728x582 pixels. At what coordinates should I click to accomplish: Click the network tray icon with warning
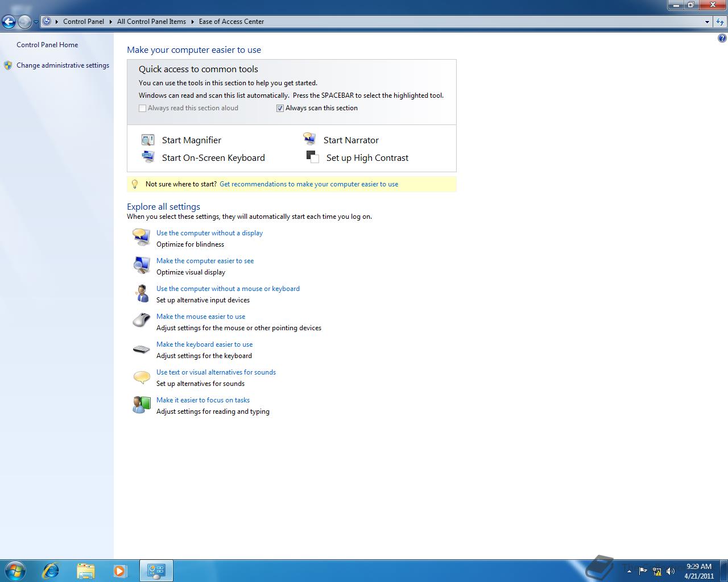click(x=657, y=571)
